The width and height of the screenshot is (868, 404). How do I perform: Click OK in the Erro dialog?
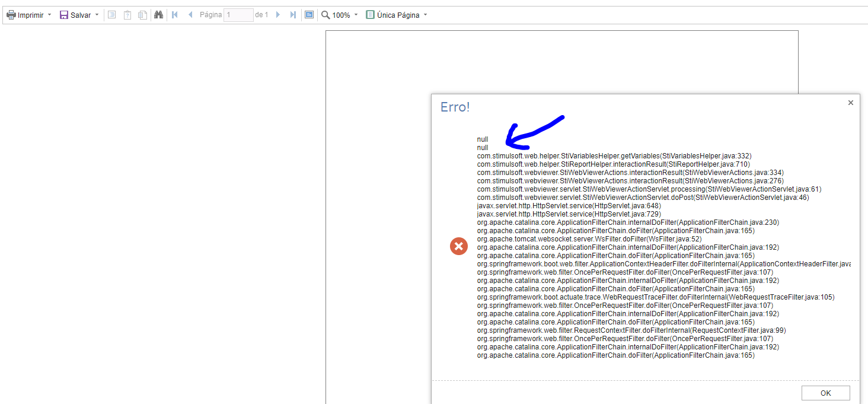tap(826, 393)
